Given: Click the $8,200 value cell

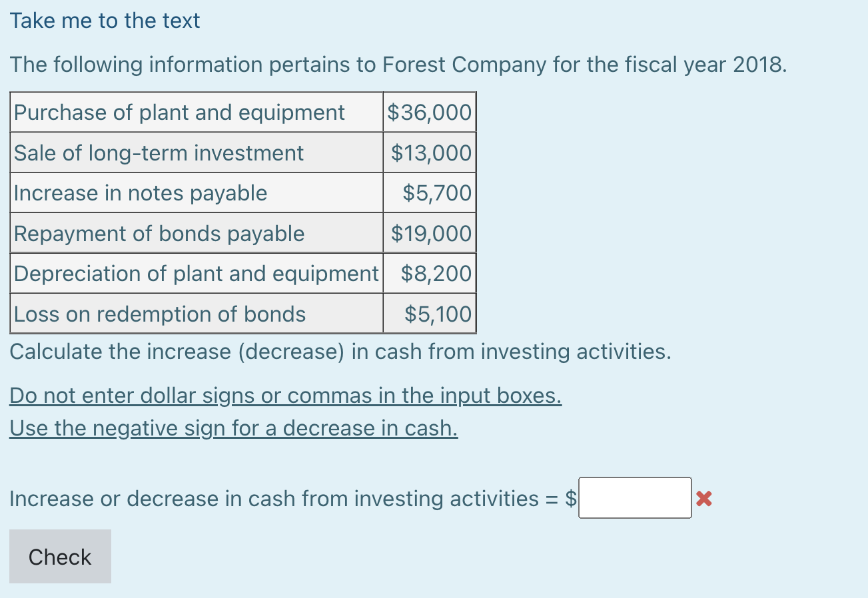Looking at the screenshot, I should click(x=436, y=273).
